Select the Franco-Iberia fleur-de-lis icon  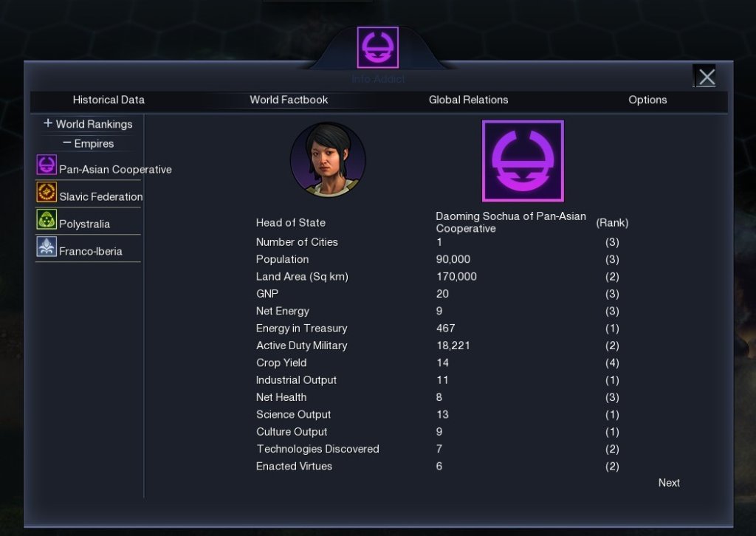[47, 247]
